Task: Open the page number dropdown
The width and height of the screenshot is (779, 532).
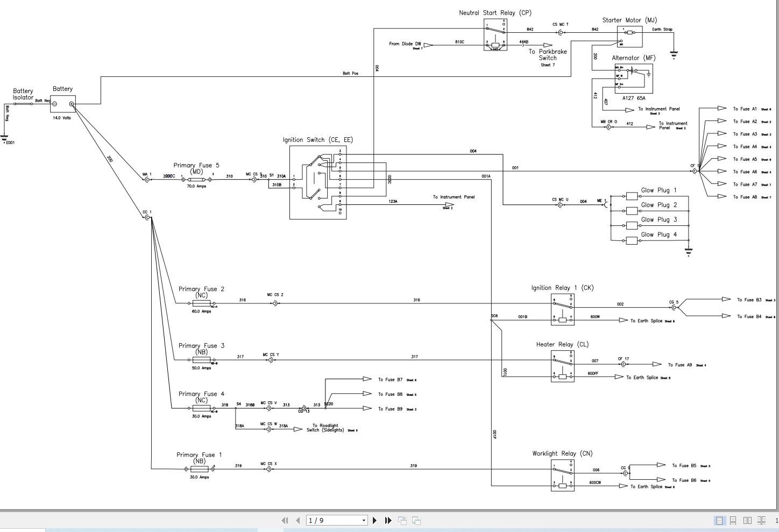Action: [364, 520]
